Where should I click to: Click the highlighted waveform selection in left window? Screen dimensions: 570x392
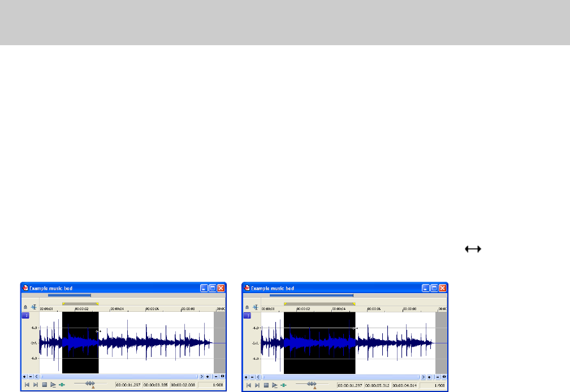pyautogui.click(x=80, y=343)
